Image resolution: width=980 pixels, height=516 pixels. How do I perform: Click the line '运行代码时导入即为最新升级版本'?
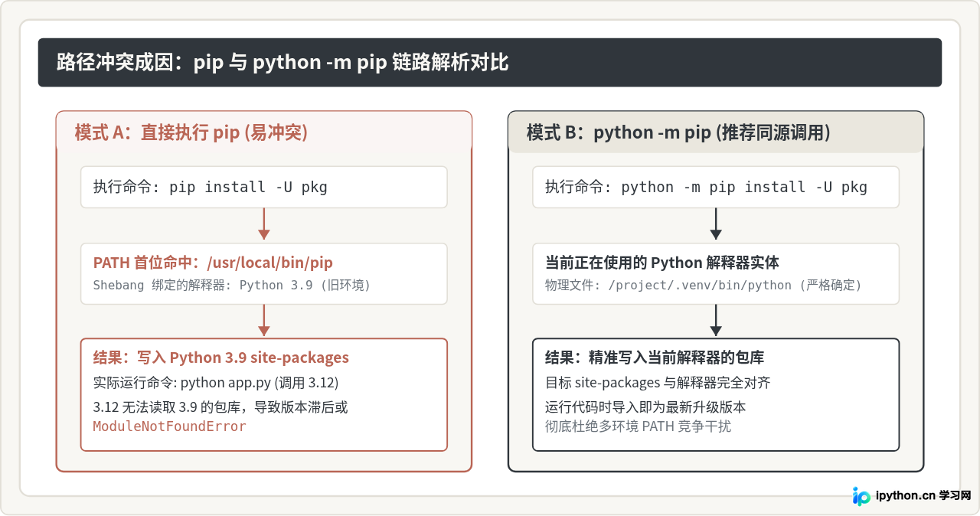[645, 407]
